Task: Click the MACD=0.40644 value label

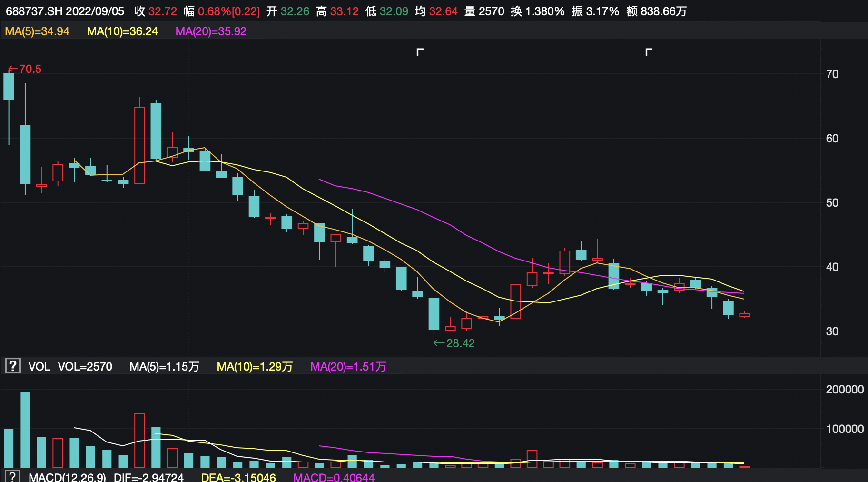Action: point(334,477)
